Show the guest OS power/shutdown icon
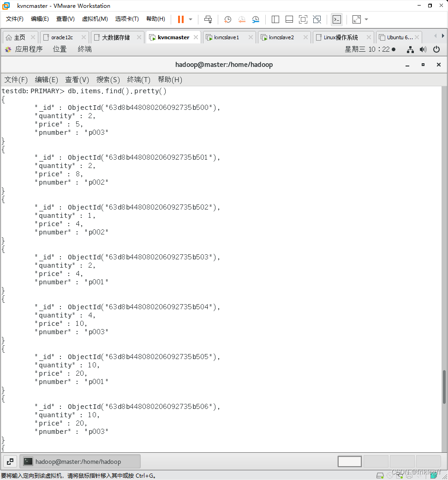 click(x=436, y=49)
